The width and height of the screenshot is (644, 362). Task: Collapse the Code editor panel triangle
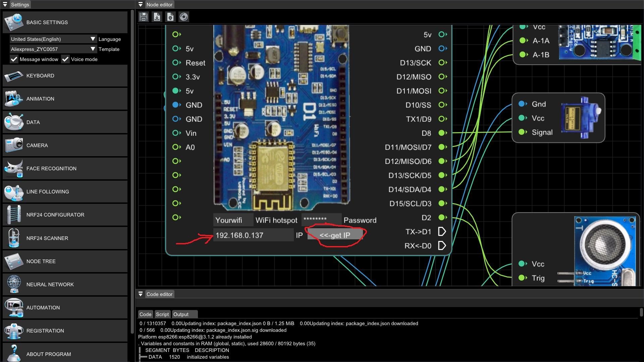click(141, 294)
